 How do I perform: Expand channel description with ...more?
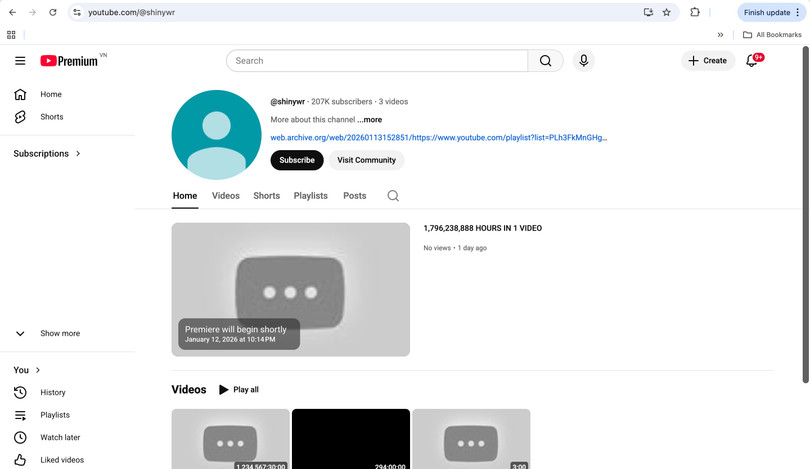pos(369,120)
